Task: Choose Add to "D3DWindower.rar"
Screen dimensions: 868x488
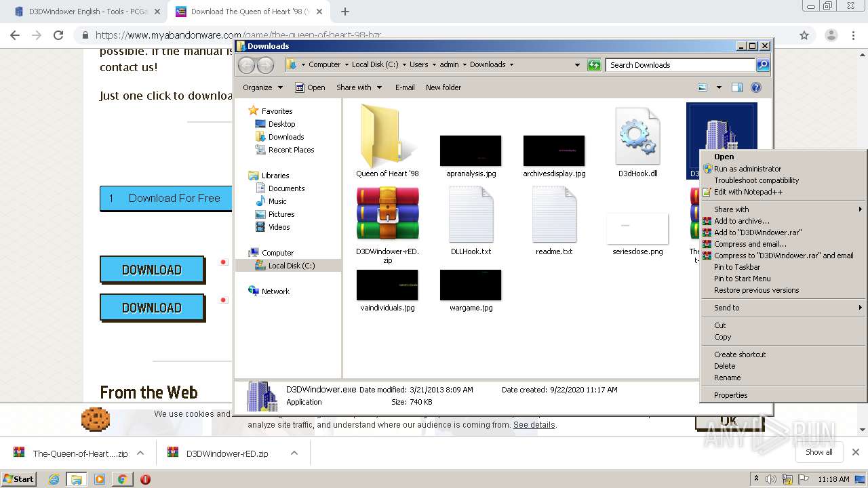Action: 783,232
